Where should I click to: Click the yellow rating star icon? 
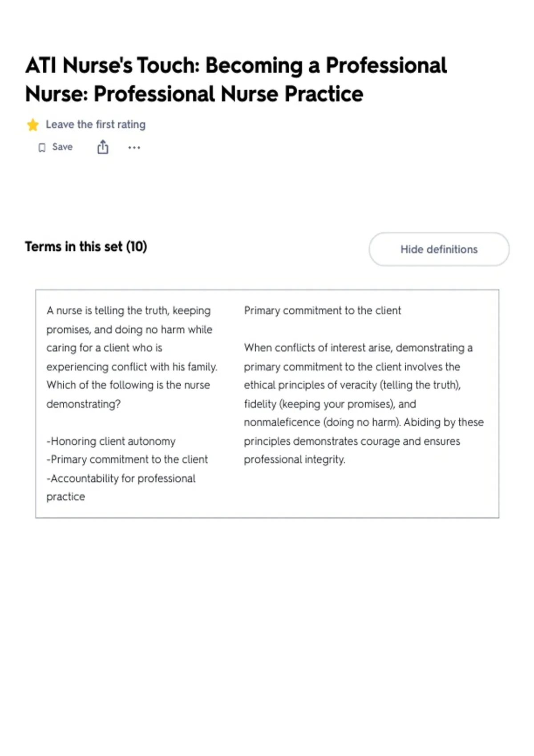pyautogui.click(x=32, y=125)
